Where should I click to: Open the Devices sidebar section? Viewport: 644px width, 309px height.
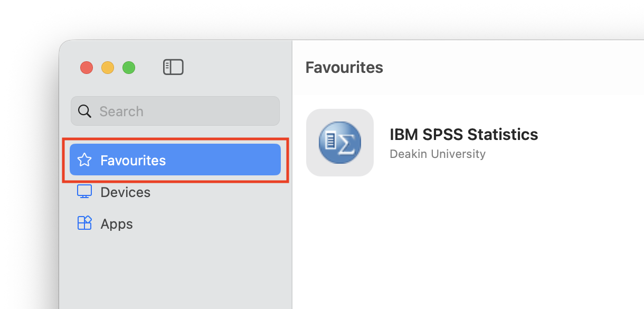pos(125,192)
